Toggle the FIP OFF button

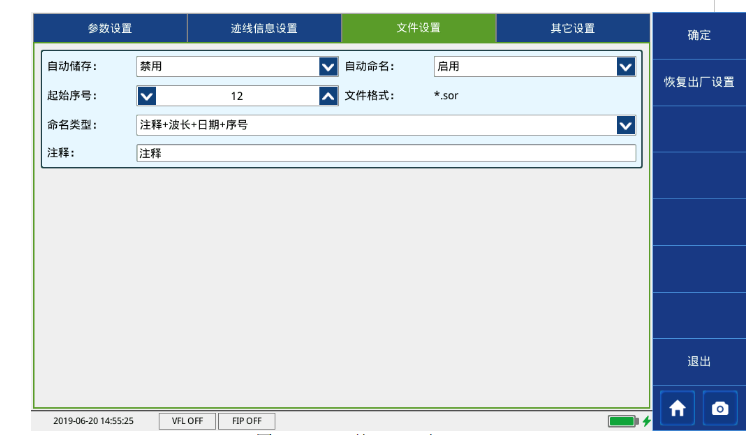click(247, 421)
